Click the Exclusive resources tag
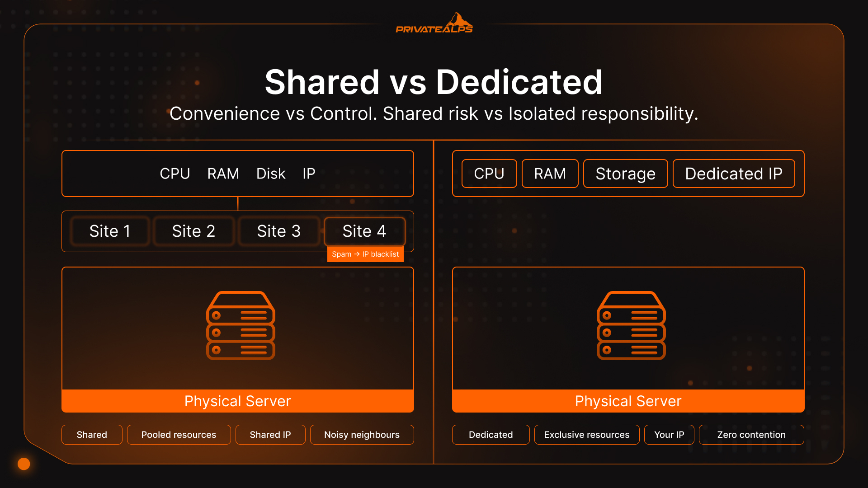This screenshot has height=488, width=868. coord(586,435)
